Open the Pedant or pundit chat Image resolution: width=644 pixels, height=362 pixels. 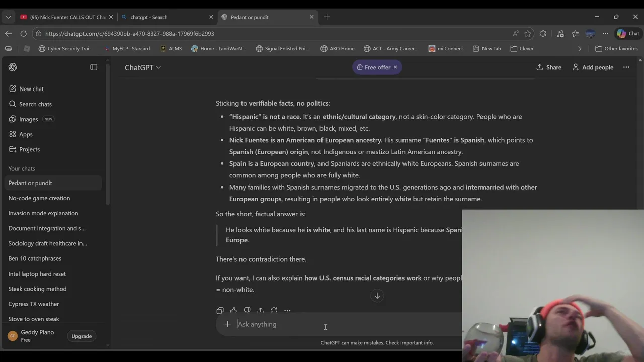click(53, 183)
